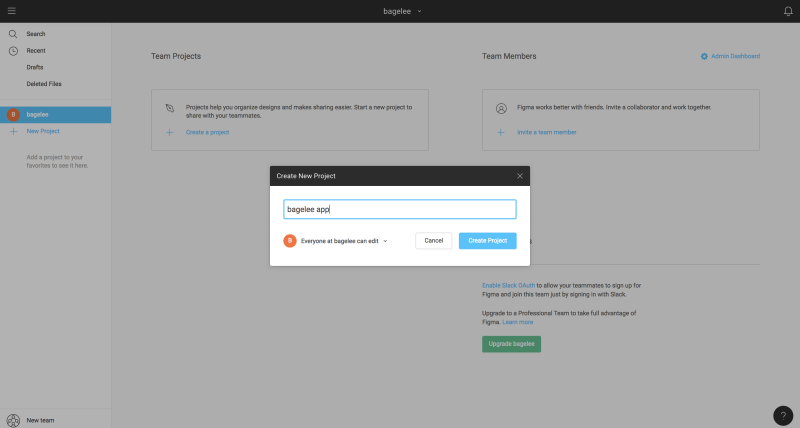Click the person icon in Team Members card
The height and width of the screenshot is (428, 800).
(502, 108)
